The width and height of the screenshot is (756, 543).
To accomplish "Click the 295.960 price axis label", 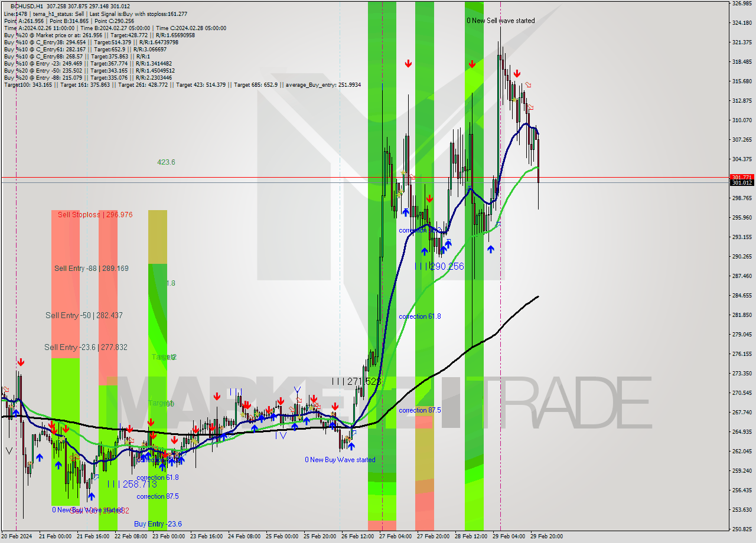I will pos(742,218).
